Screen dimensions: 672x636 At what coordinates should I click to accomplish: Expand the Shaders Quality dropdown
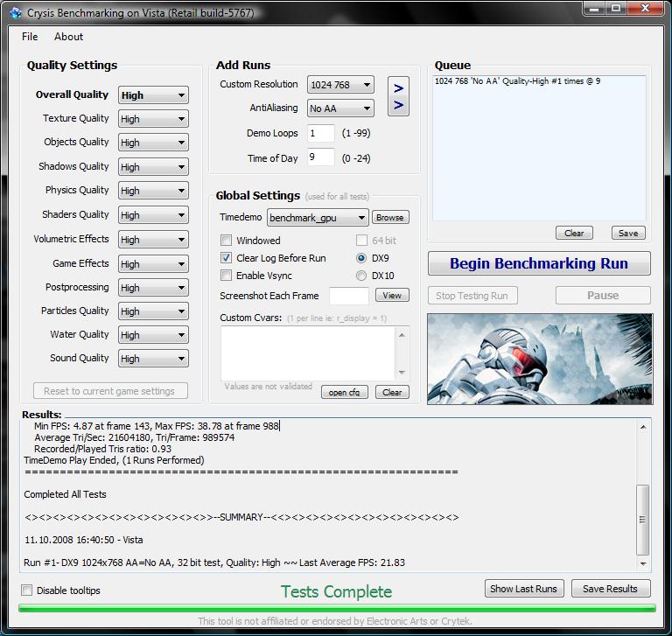tap(153, 214)
